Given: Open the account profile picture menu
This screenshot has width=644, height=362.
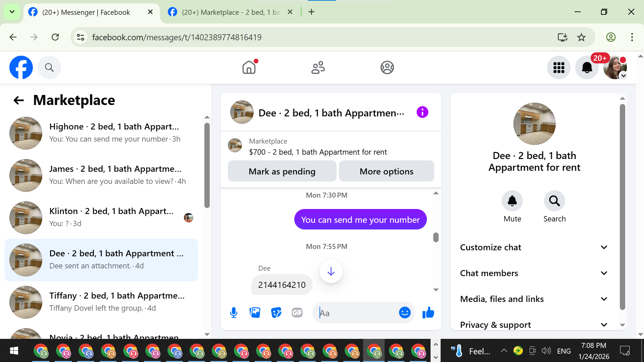Looking at the screenshot, I should [x=615, y=67].
